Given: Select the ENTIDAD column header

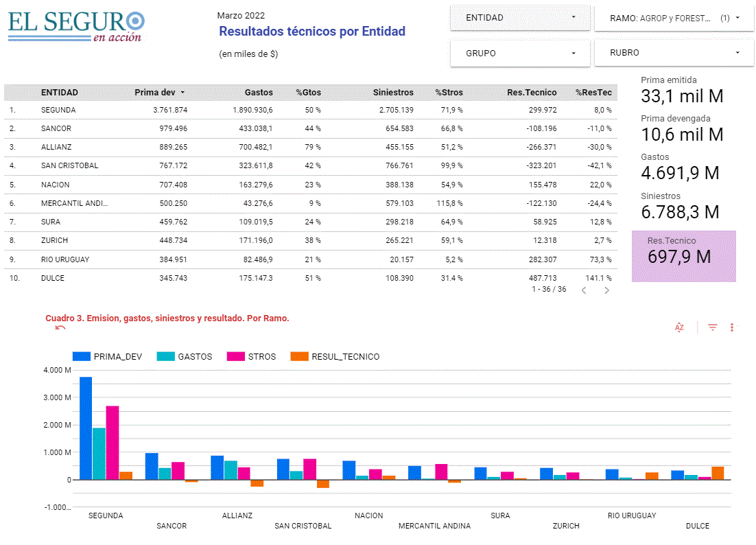Looking at the screenshot, I should tap(60, 93).
